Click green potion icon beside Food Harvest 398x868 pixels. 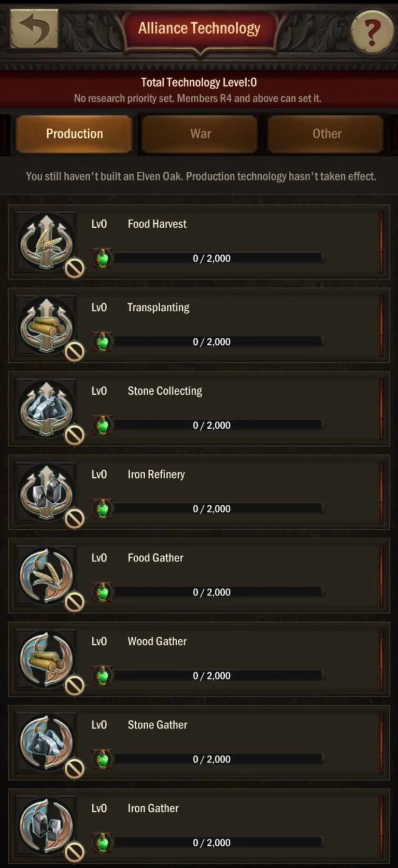pyautogui.click(x=102, y=258)
